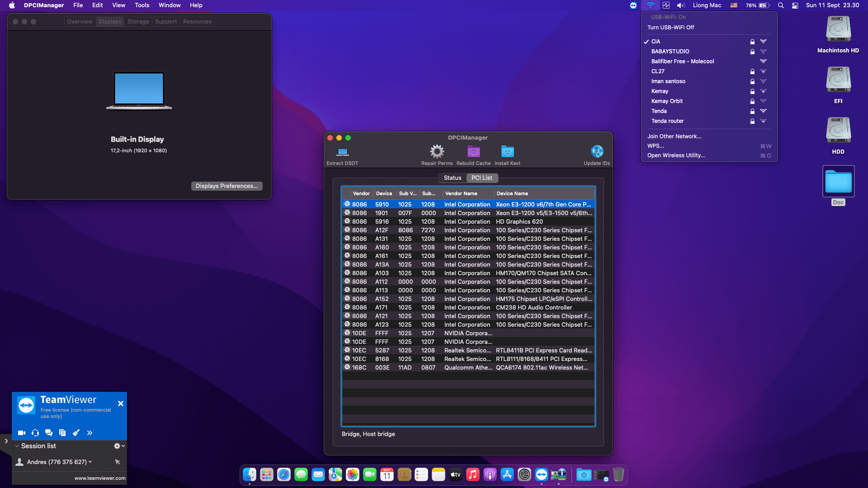868x488 pixels.
Task: Select the PCI List tab
Action: click(482, 178)
